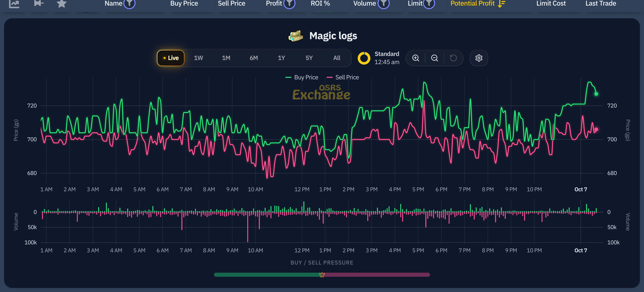The height and width of the screenshot is (292, 644).
Task: Open the Limit column filter
Action: (429, 3)
